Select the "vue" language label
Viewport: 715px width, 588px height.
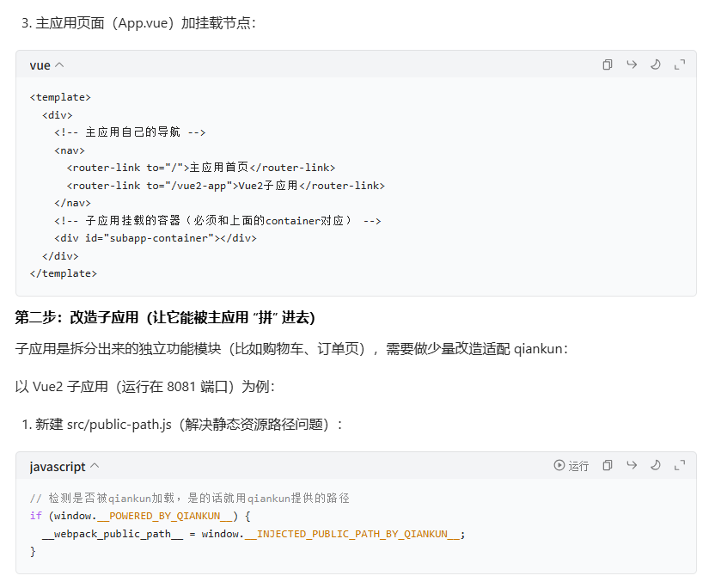pos(38,64)
